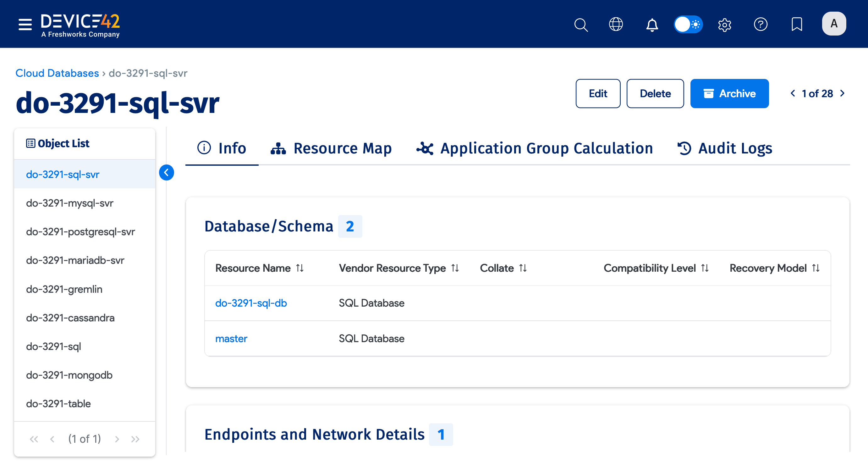Open the notifications bell
The image size is (868, 461).
click(x=652, y=24)
